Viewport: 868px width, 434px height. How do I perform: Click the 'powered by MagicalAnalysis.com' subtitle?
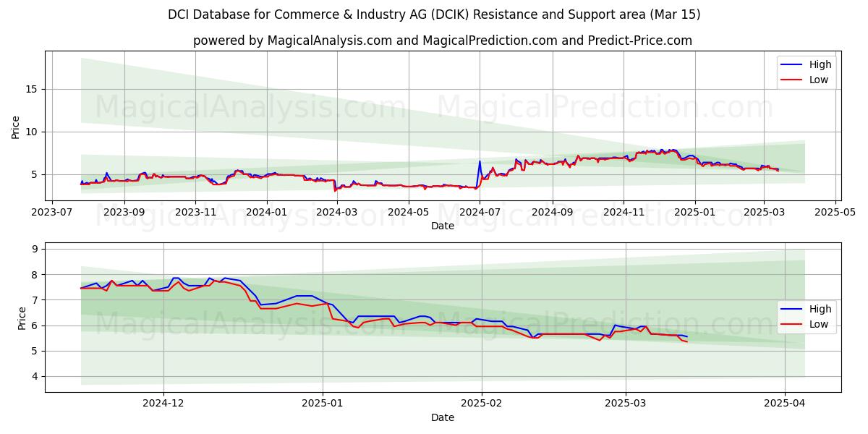pos(443,41)
